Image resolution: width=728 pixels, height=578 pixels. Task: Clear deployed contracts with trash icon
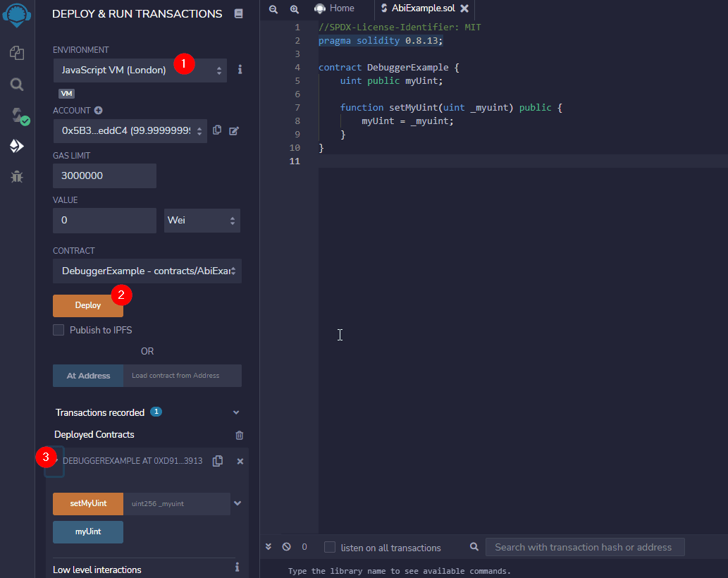(240, 435)
